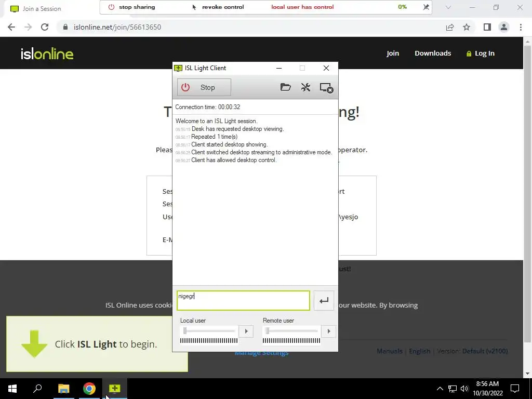Click the Stop session button
Image resolution: width=532 pixels, height=399 pixels.
(204, 87)
